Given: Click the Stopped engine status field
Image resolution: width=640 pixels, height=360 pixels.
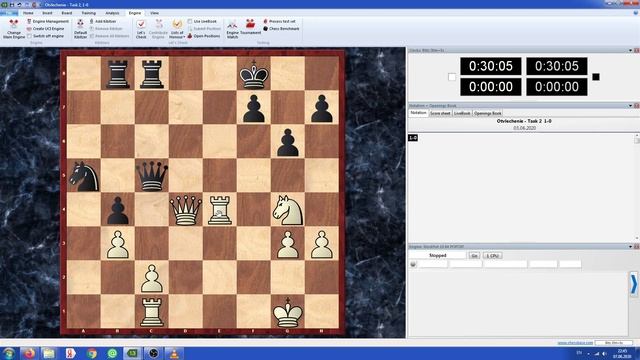Looking at the screenshot, I should click(x=438, y=256).
